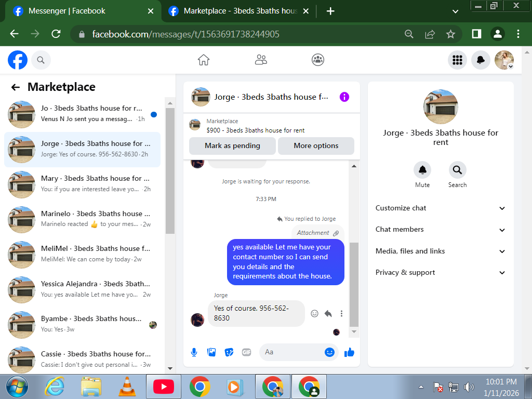Search in conversation with magnifier icon
The height and width of the screenshot is (399, 532).
click(x=457, y=170)
